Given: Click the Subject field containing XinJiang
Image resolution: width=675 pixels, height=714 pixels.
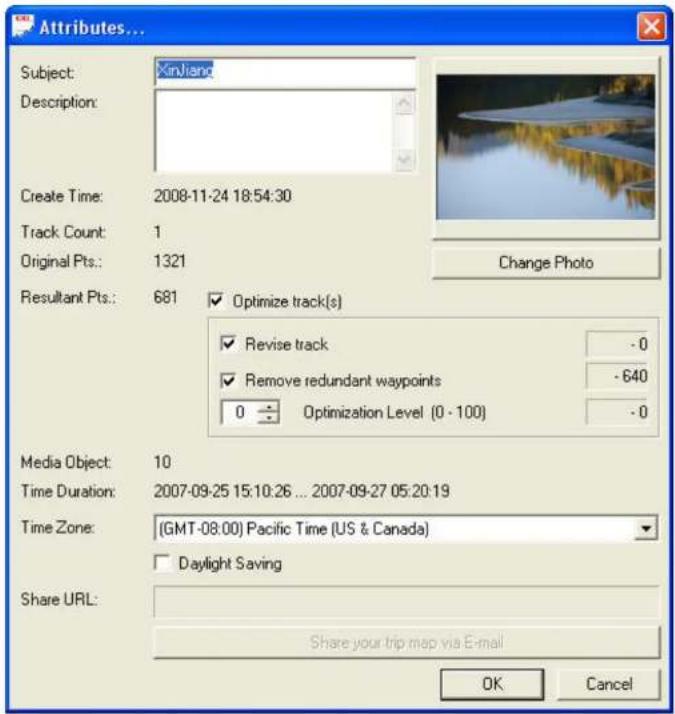Looking at the screenshot, I should (x=285, y=71).
